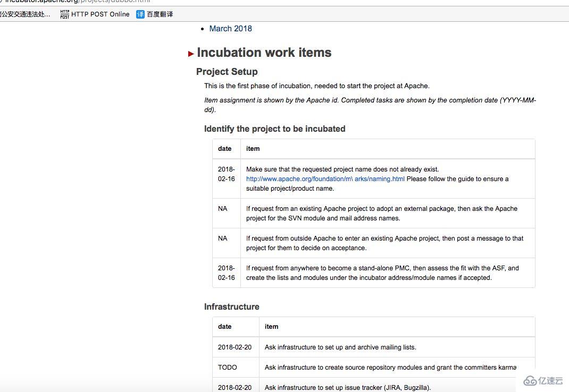Click the 百度翻译 blue translate icon
569x392 pixels.
140,14
